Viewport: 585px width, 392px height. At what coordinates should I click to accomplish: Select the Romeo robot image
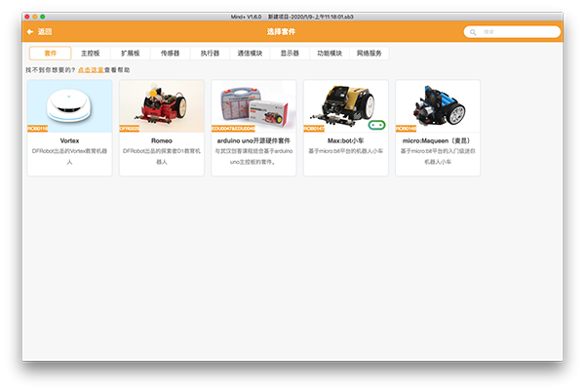(x=162, y=106)
